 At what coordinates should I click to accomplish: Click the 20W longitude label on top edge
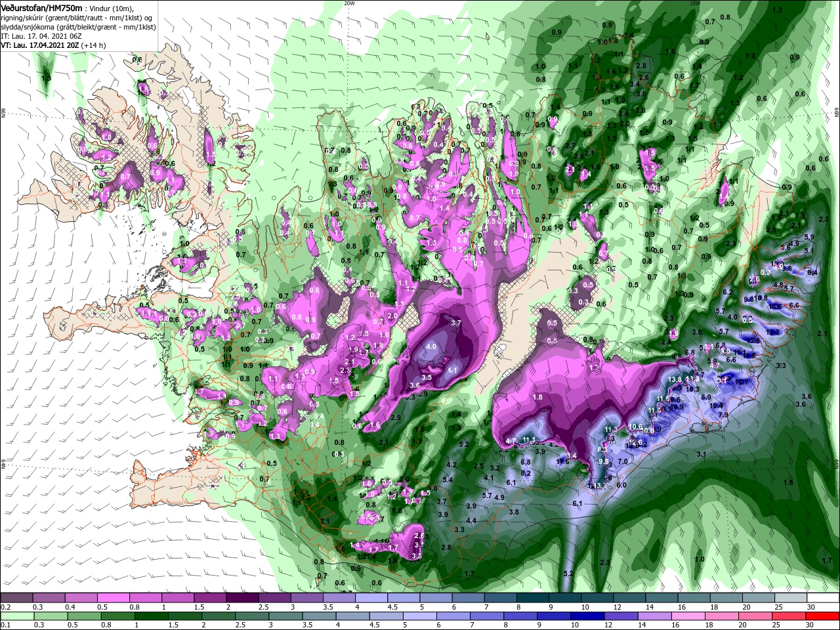coord(349,3)
